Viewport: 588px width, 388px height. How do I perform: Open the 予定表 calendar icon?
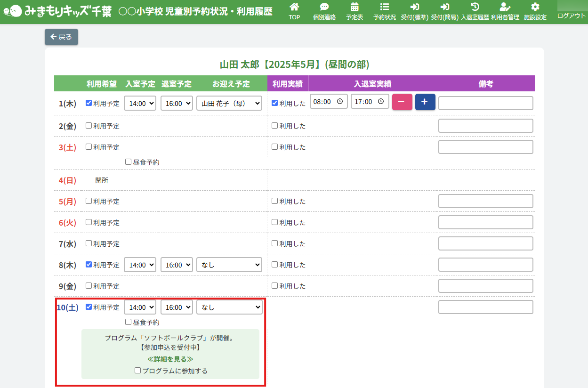(354, 7)
